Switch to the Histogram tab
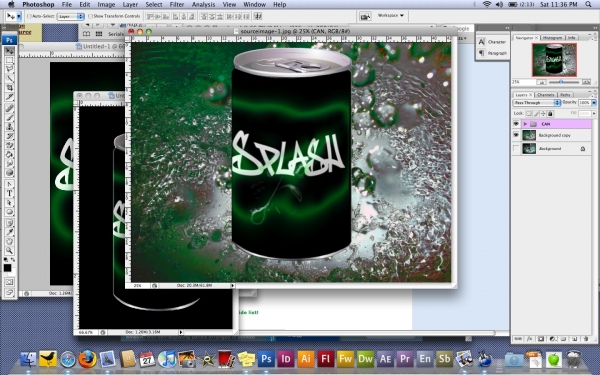The image size is (600, 375). (x=552, y=38)
